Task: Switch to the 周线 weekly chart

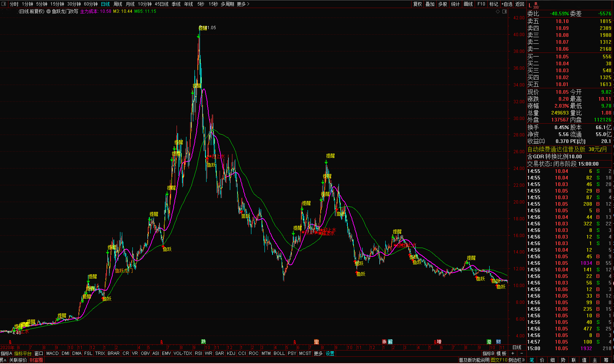Action: (x=118, y=4)
